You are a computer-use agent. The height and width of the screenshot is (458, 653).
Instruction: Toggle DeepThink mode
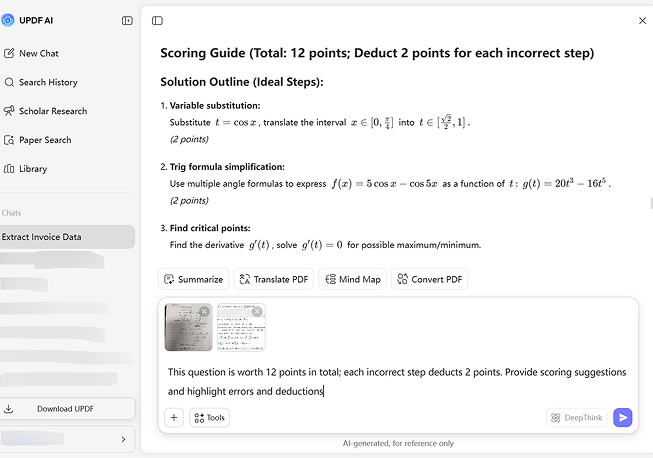click(577, 417)
